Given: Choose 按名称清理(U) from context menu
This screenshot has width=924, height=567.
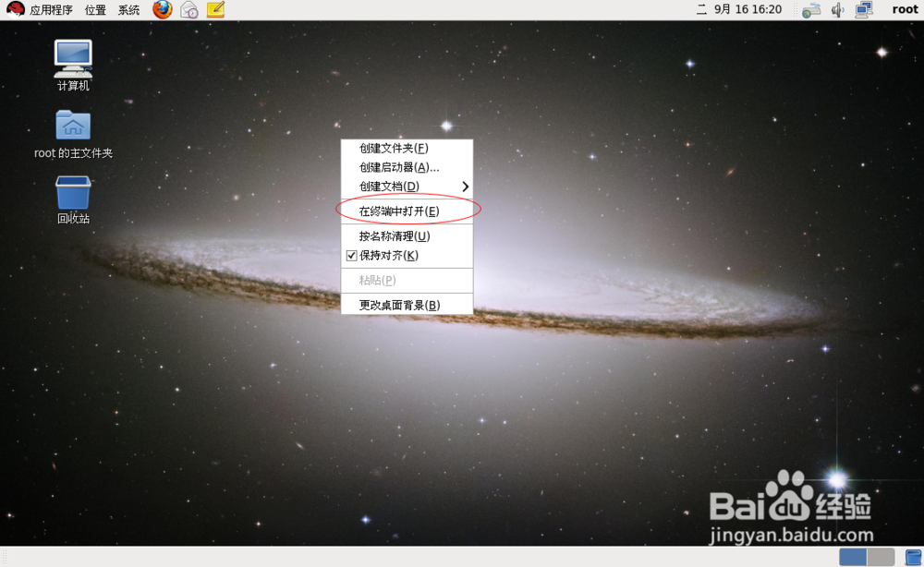Looking at the screenshot, I should (407, 236).
